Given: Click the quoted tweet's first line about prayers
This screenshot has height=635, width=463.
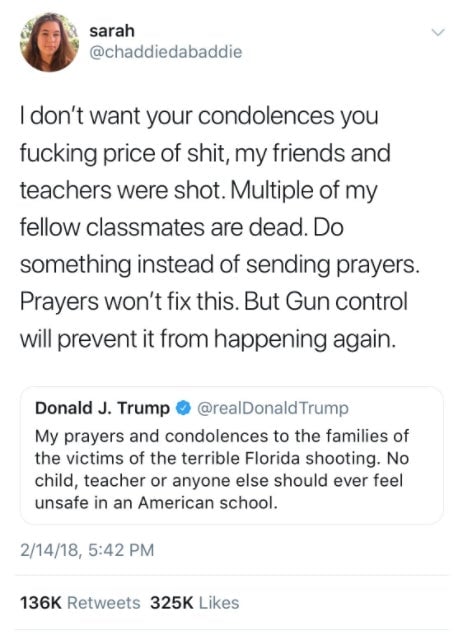Looking at the screenshot, I should point(222,437).
